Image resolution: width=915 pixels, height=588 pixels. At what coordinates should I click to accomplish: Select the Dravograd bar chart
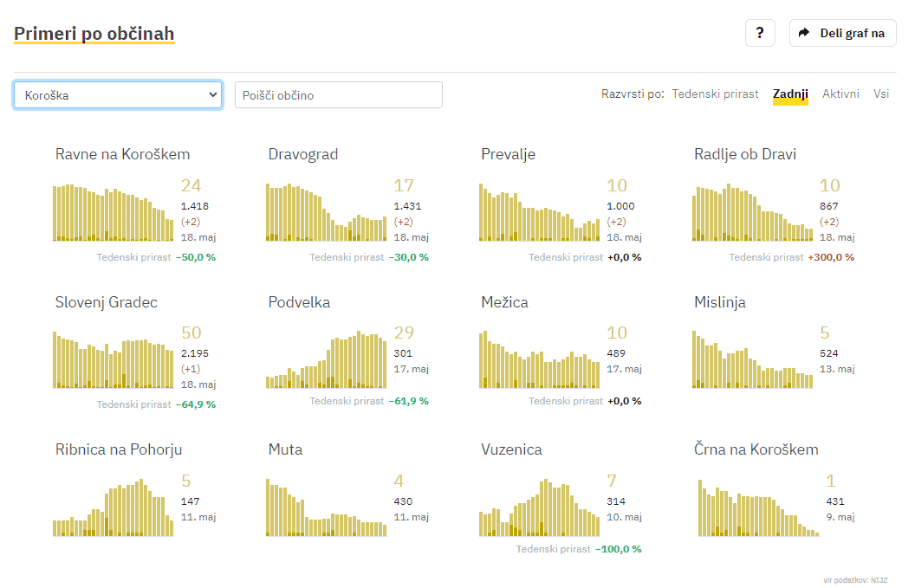[326, 212]
